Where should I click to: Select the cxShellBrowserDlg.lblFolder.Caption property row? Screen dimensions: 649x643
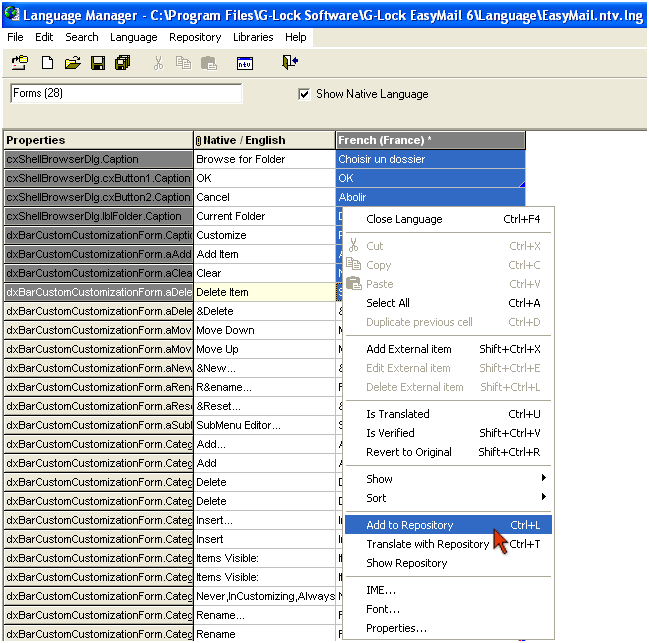click(x=98, y=216)
